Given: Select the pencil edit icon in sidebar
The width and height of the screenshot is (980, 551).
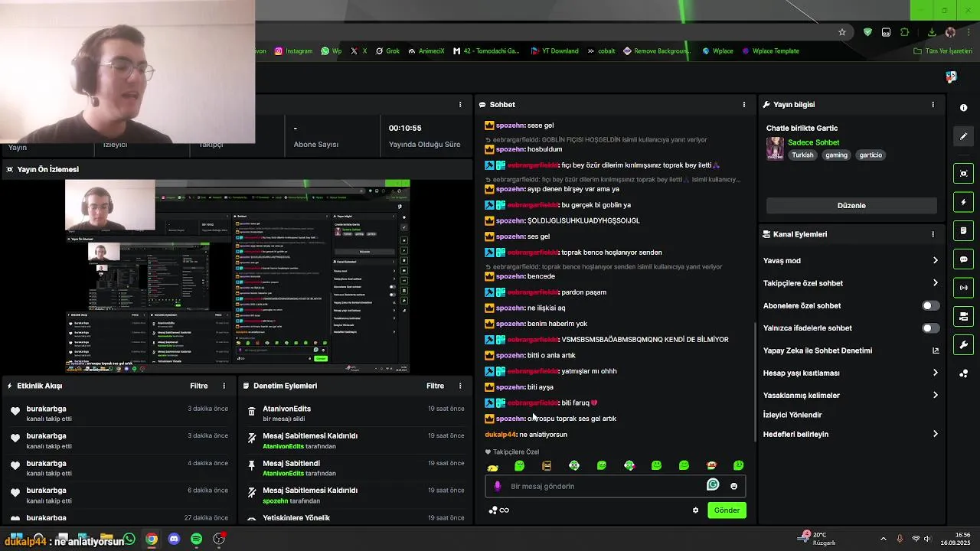Looking at the screenshot, I should pos(964,136).
